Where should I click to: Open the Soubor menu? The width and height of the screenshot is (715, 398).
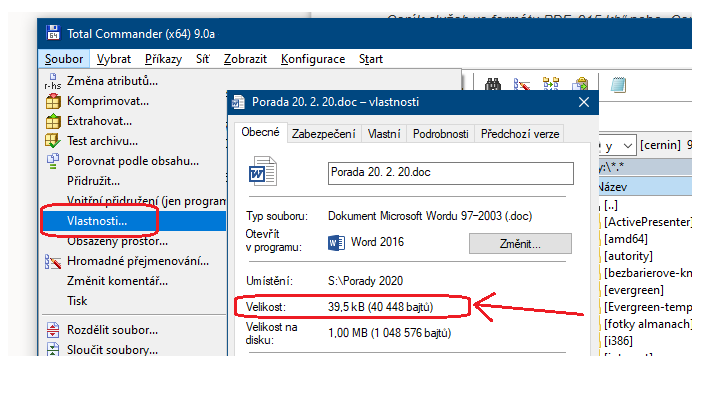(x=64, y=59)
